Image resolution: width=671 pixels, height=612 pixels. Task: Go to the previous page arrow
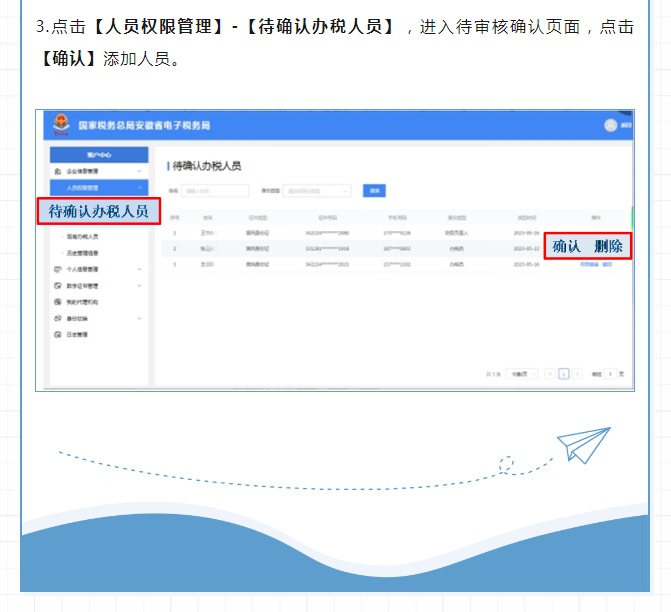550,374
